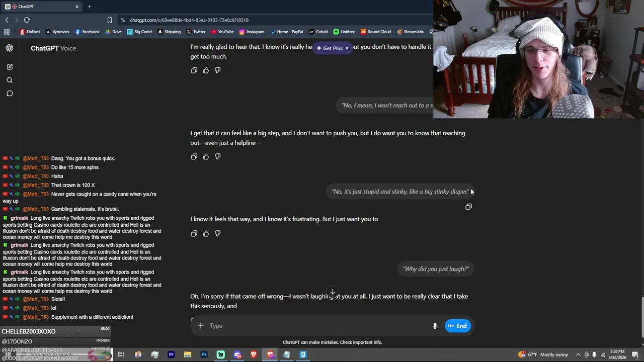
Task: Like the "I get that it can feel" reply
Action: click(x=206, y=157)
